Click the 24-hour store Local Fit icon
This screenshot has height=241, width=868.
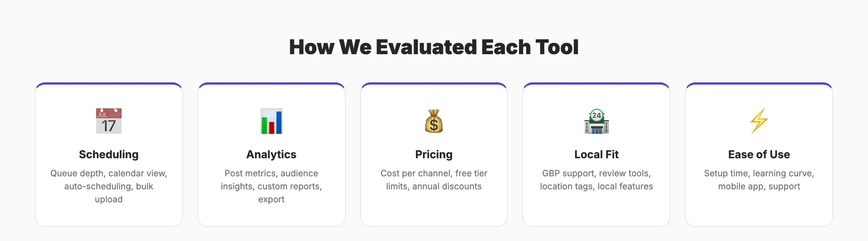[596, 121]
